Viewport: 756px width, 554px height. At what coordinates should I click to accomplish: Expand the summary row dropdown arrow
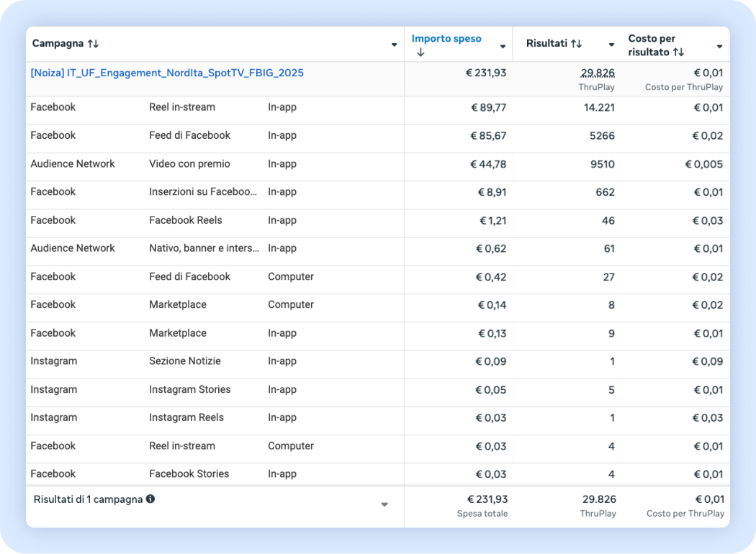tap(384, 504)
